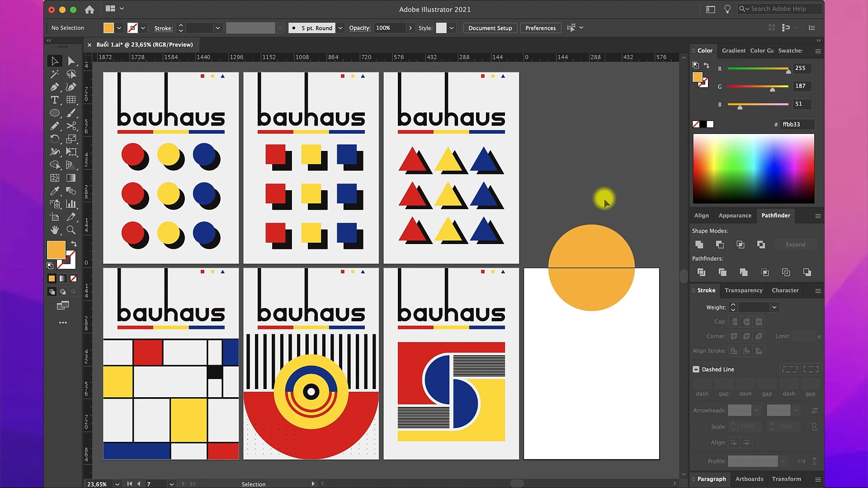Click the Preferences button

[540, 28]
